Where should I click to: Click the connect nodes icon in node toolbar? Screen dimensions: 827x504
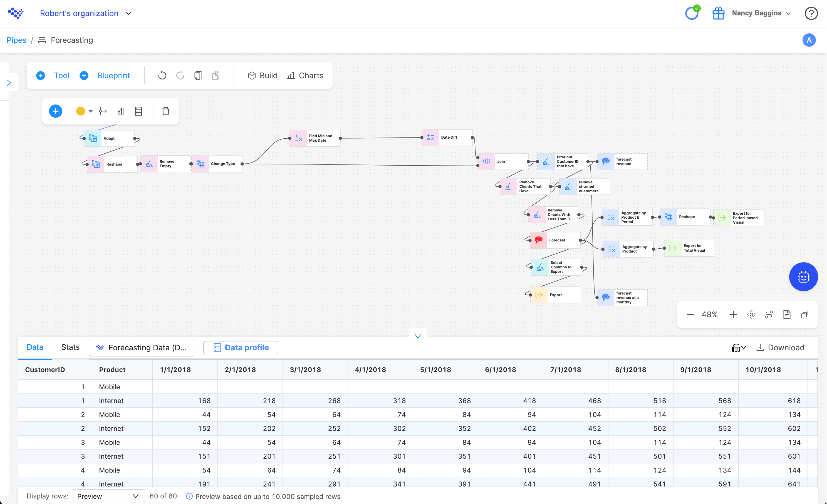103,111
